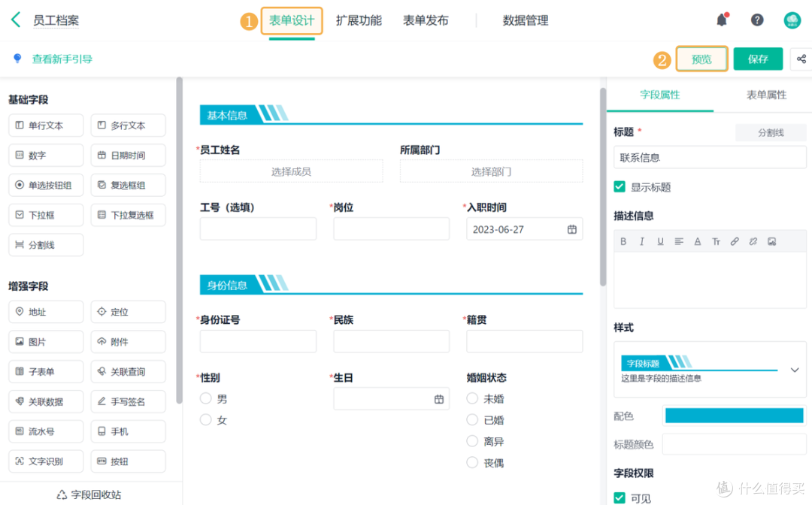
Task: Add a 单选按钮组 field
Action: (46, 185)
